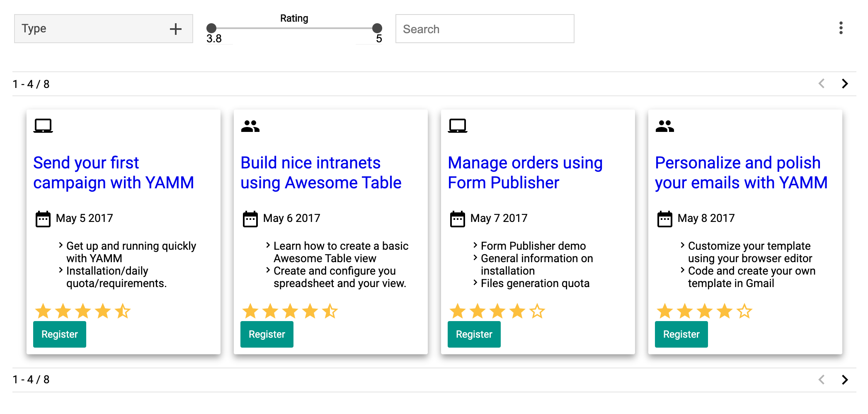
Task: Click laptop icon on Manage orders card
Action: coord(458,126)
